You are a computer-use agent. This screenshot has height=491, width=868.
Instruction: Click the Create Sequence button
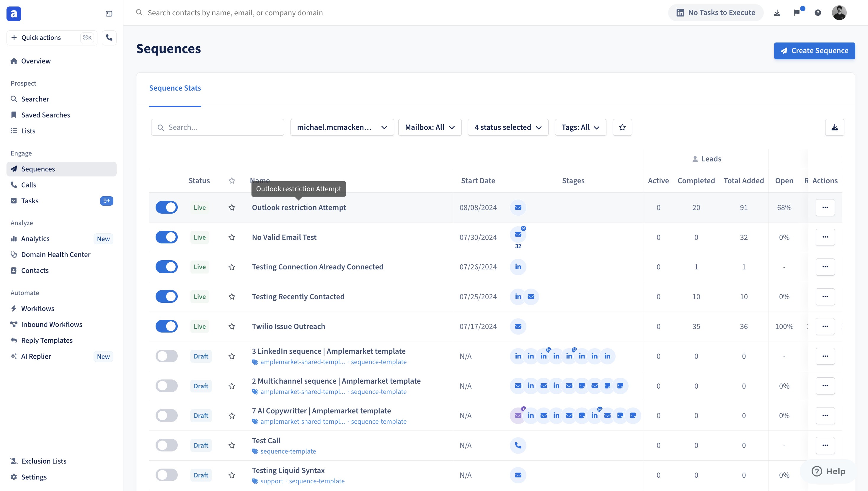pos(814,50)
